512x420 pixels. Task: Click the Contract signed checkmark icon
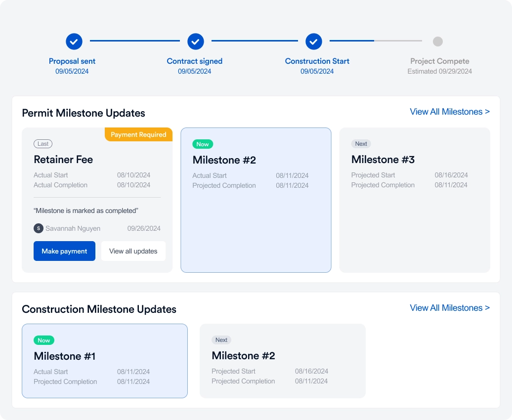point(196,42)
